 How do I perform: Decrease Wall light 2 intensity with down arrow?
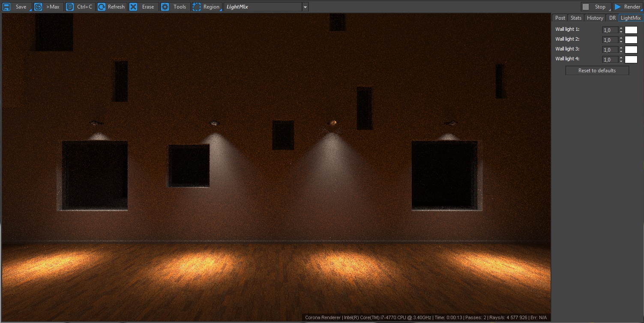pos(621,41)
